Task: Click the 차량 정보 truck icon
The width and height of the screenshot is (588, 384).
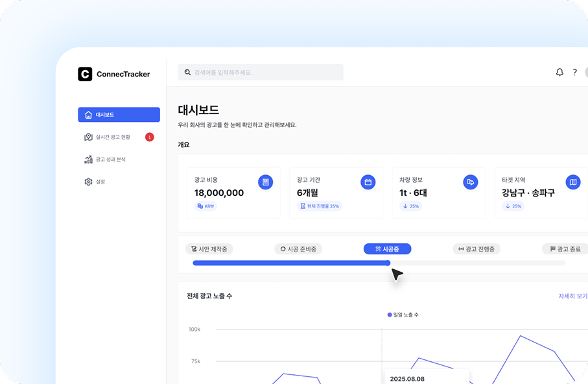Action: [471, 182]
